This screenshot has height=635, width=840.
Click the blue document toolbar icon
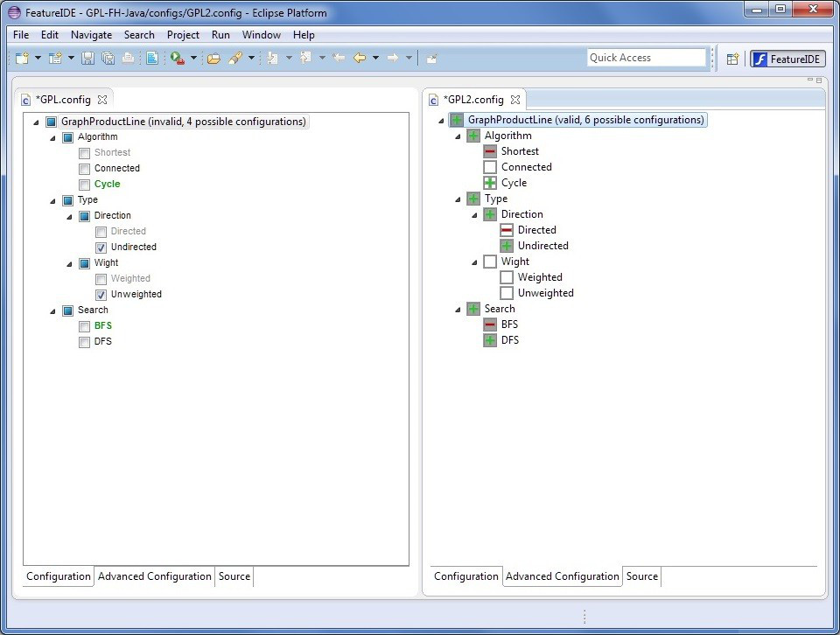[x=152, y=58]
